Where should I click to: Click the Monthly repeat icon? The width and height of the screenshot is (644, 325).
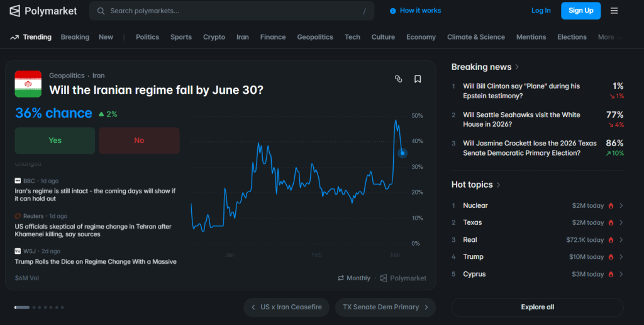(x=340, y=278)
